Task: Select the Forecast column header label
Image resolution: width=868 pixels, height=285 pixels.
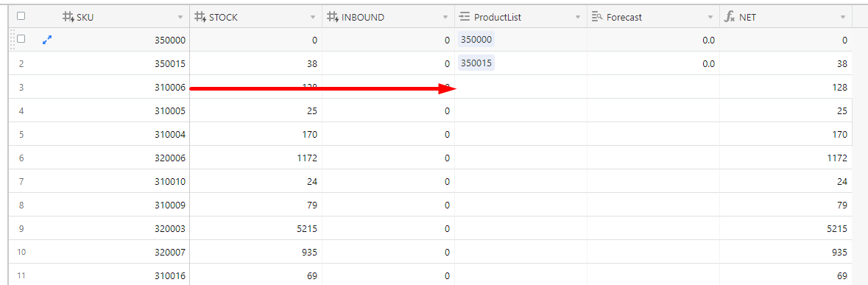Action: (x=624, y=17)
